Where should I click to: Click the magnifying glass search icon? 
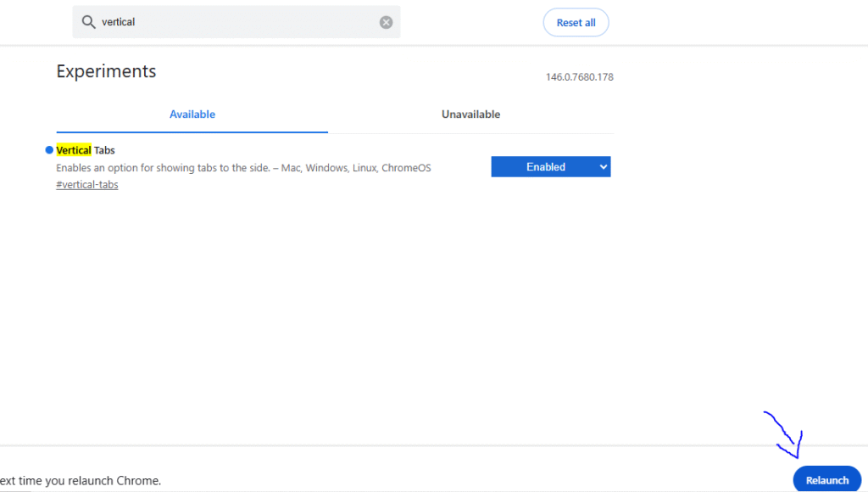88,22
